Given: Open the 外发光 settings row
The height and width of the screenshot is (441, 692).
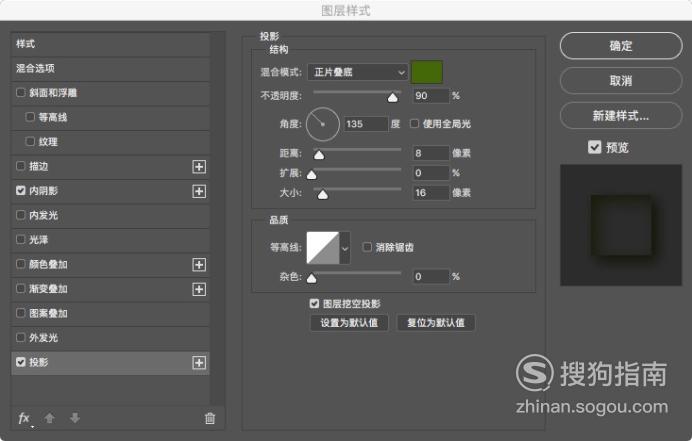Looking at the screenshot, I should tap(110, 338).
